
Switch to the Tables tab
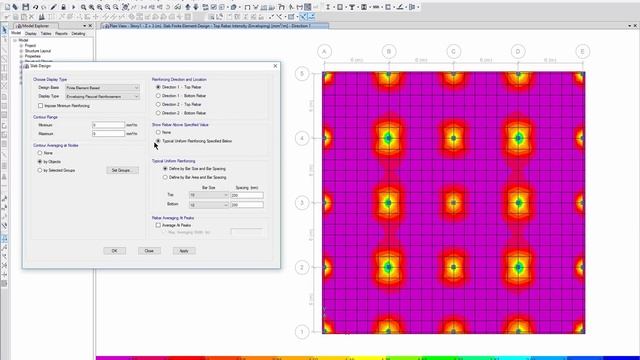coord(46,33)
